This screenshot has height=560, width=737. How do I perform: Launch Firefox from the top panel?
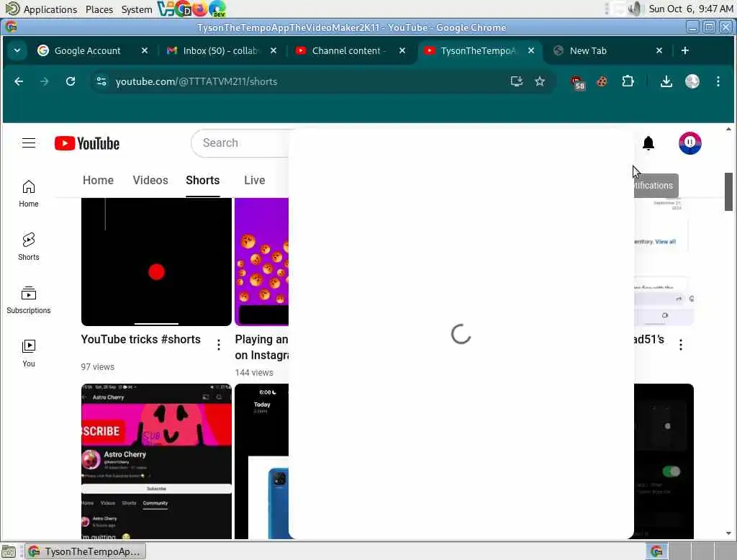200,9
